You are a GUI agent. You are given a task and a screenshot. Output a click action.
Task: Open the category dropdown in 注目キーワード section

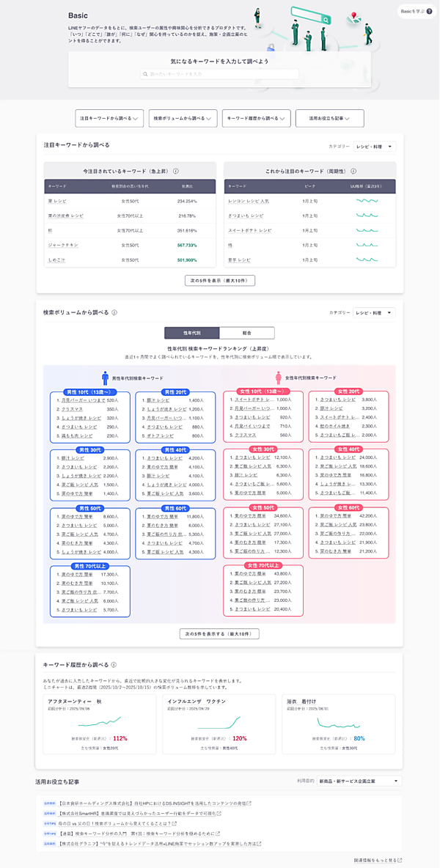coord(375,147)
